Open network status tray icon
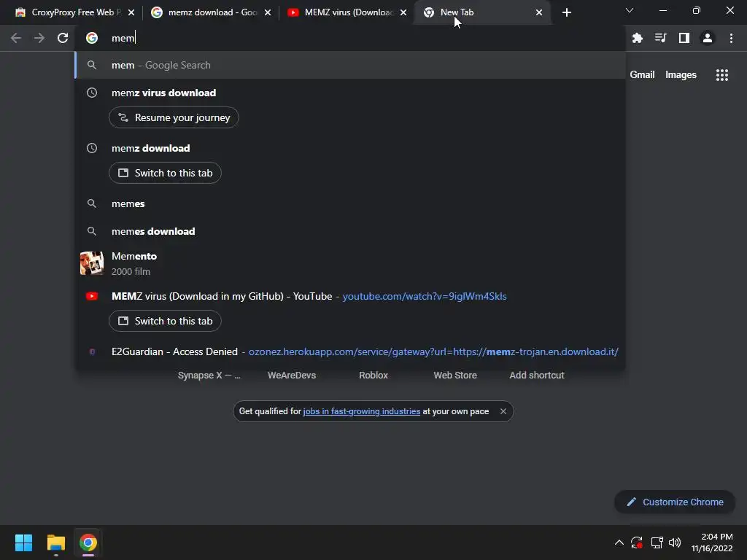This screenshot has width=747, height=560. point(657,542)
